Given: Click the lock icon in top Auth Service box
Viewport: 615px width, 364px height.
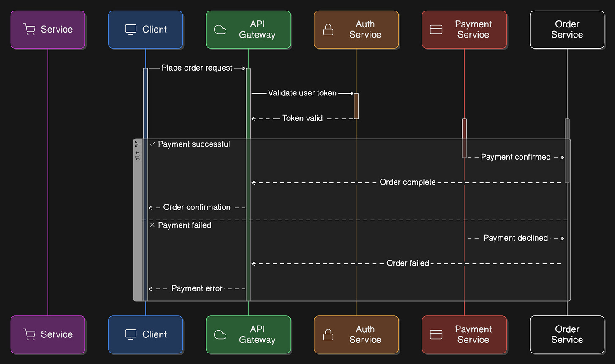Looking at the screenshot, I should [x=328, y=30].
